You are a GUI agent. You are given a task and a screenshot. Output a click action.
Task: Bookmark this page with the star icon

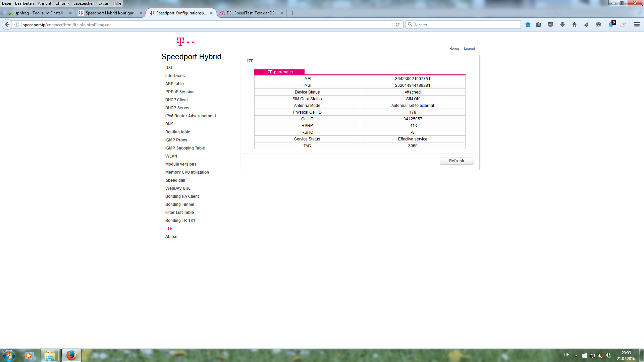(x=528, y=24)
